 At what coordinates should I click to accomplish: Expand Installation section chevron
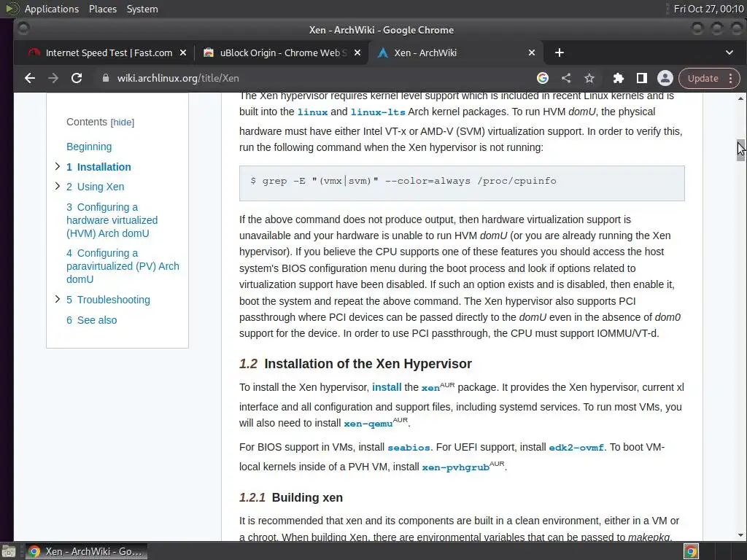pyautogui.click(x=57, y=166)
